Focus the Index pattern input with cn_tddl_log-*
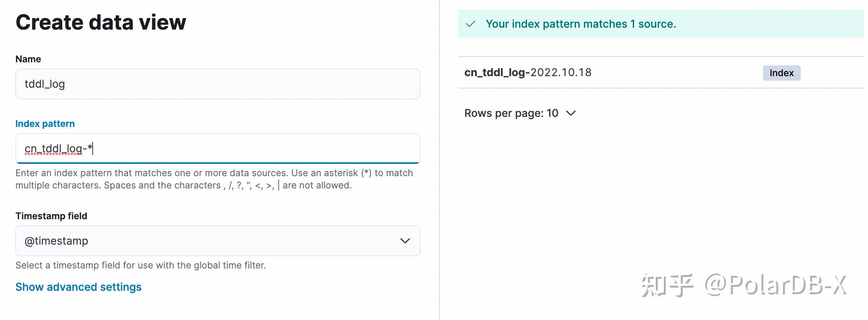 click(218, 148)
